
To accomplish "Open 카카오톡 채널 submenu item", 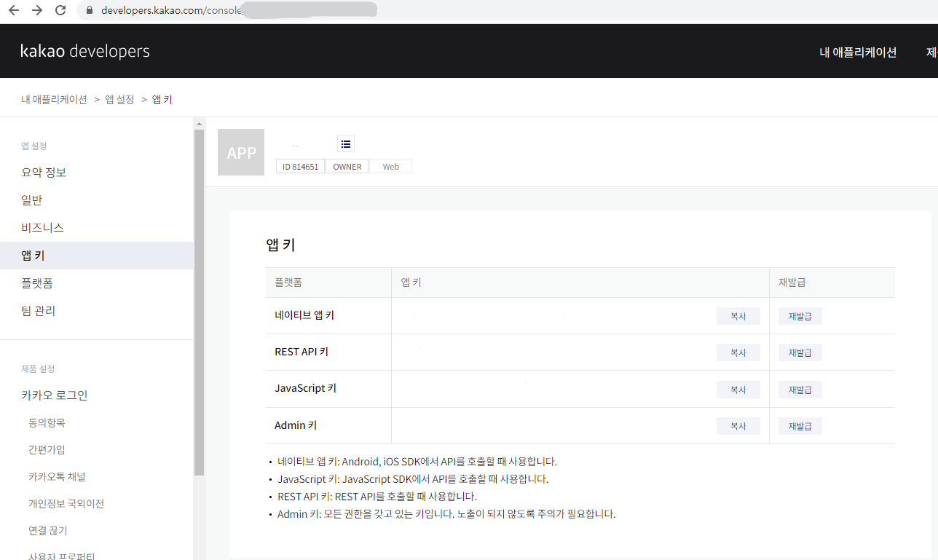I will click(57, 476).
